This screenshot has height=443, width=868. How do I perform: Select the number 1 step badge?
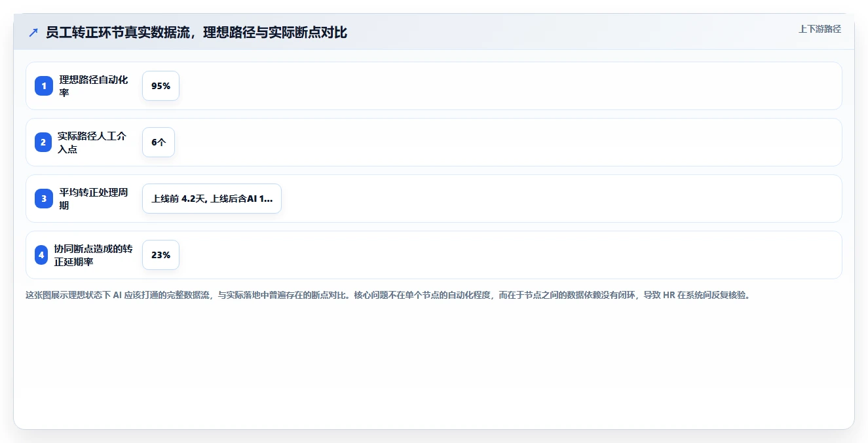[x=44, y=86]
